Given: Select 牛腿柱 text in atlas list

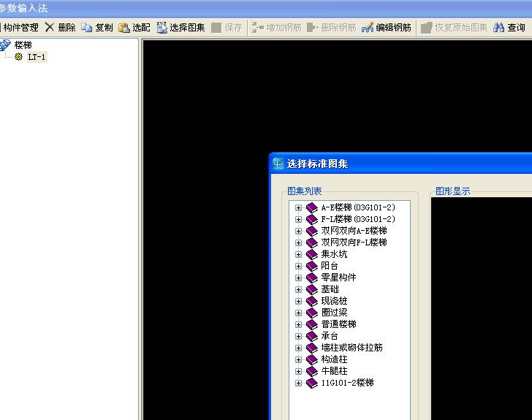Looking at the screenshot, I should point(334,371).
